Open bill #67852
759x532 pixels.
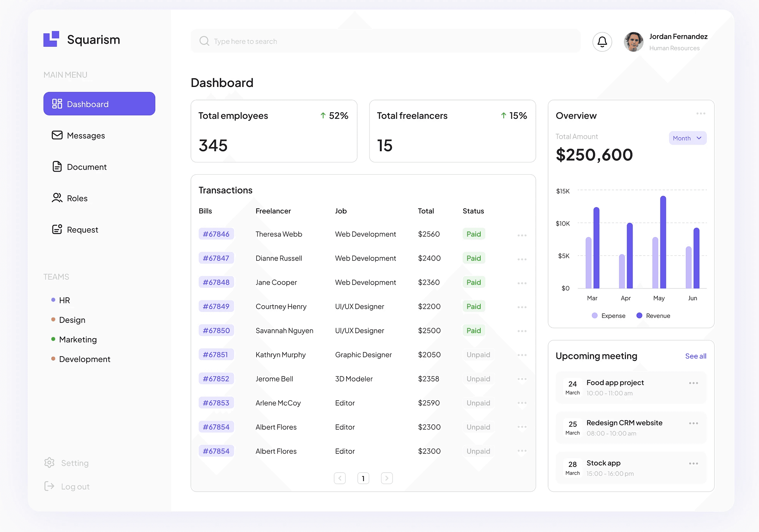point(216,379)
